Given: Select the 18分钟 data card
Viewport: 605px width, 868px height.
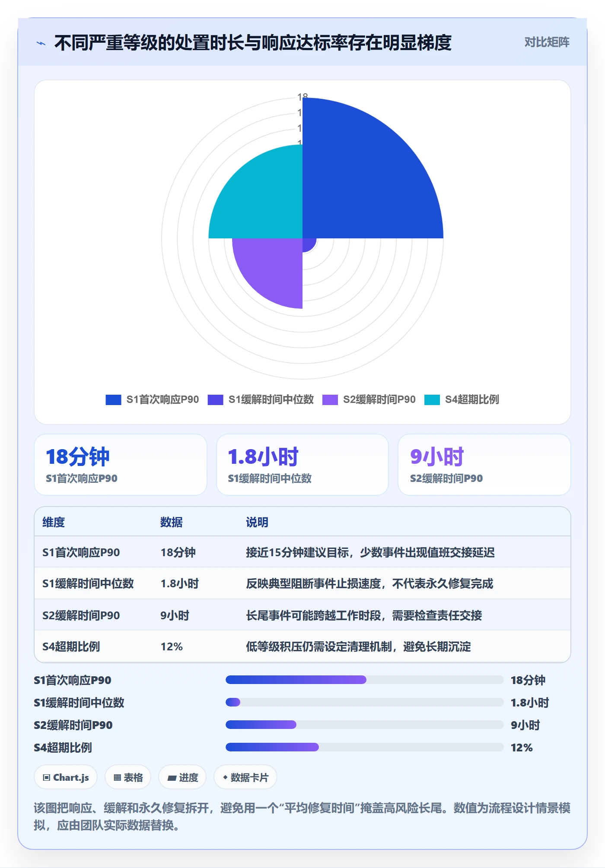Looking at the screenshot, I should [121, 465].
